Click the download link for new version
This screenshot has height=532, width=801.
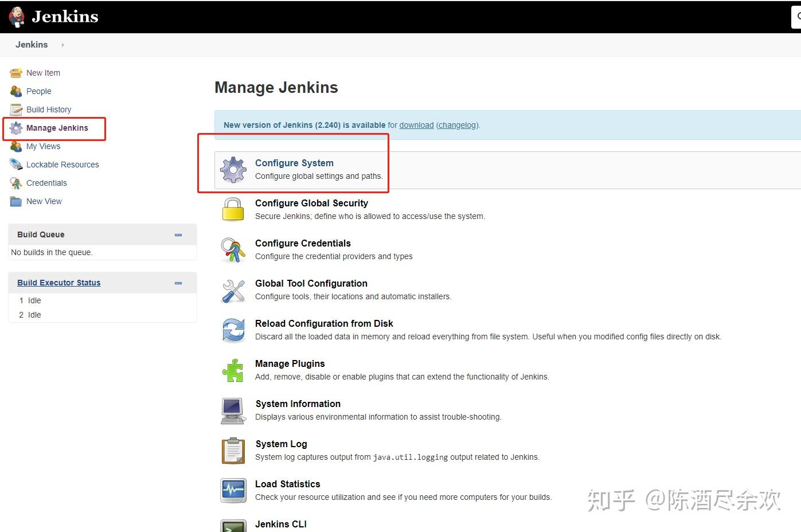coord(416,125)
